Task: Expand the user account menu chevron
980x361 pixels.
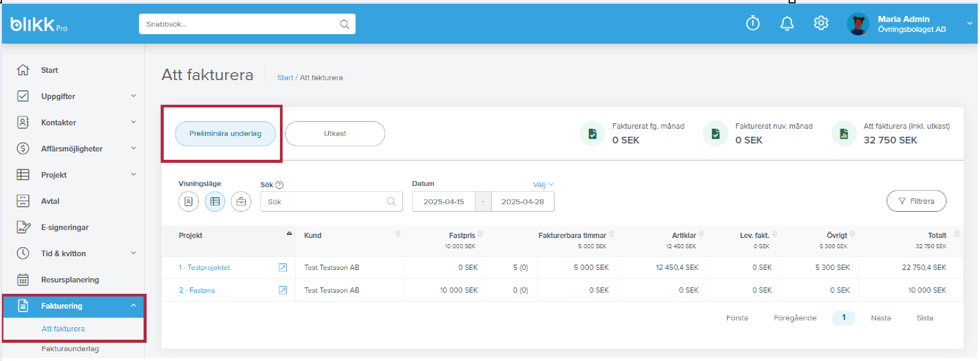Action: [969, 23]
